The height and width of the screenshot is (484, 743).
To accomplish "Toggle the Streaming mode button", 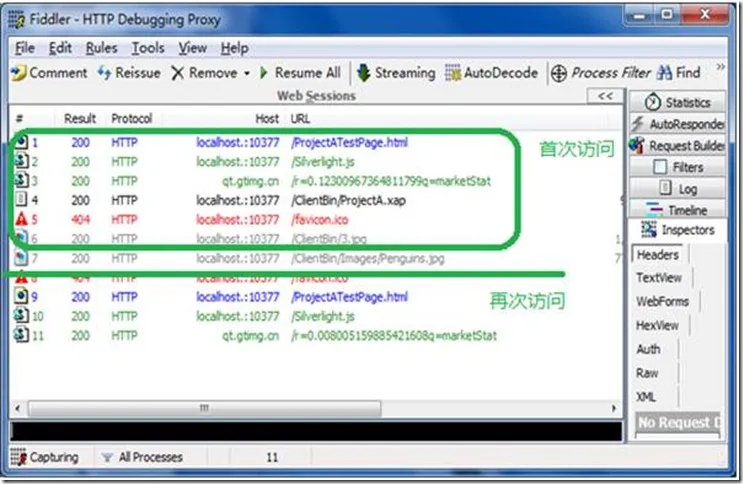I will 396,73.
